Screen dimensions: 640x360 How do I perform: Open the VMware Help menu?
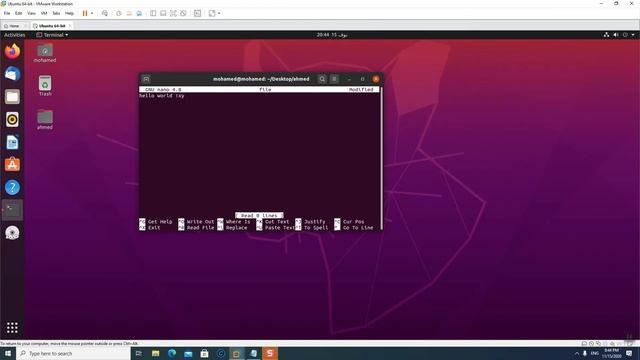coord(69,13)
